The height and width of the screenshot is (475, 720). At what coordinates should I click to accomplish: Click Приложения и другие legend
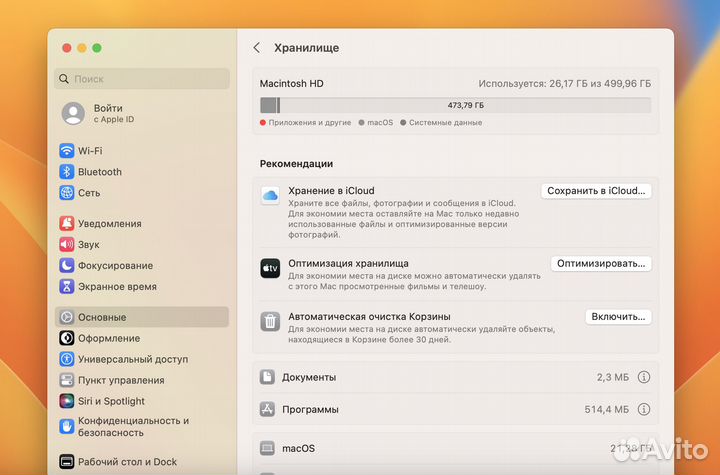[x=305, y=123]
